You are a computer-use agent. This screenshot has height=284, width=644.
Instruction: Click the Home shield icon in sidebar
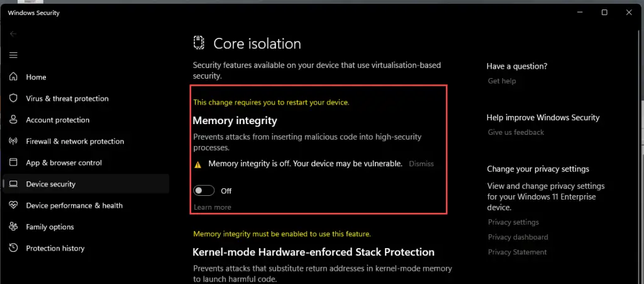[x=13, y=77]
